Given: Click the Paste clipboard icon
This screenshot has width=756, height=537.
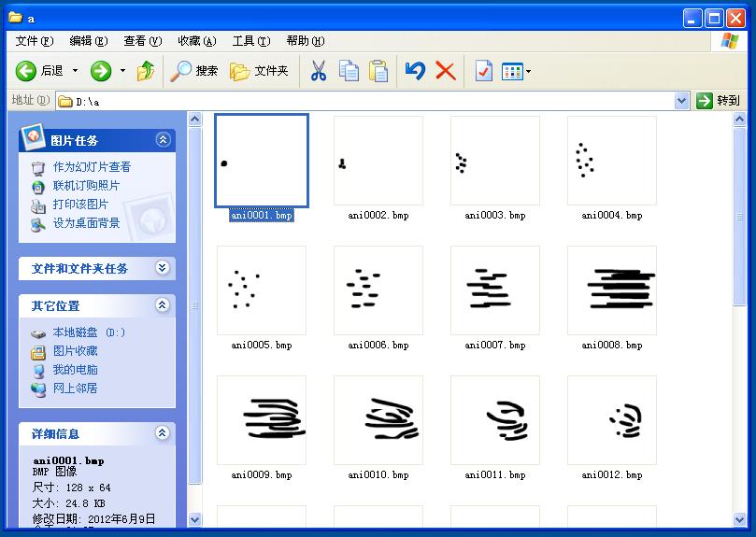Looking at the screenshot, I should tap(378, 71).
